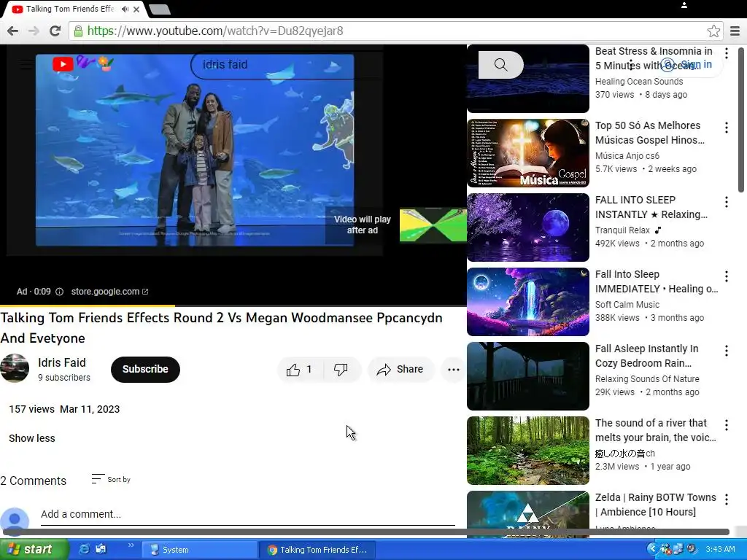Click the Sign in button
Image resolution: width=747 pixels, height=560 pixels.
tap(688, 65)
